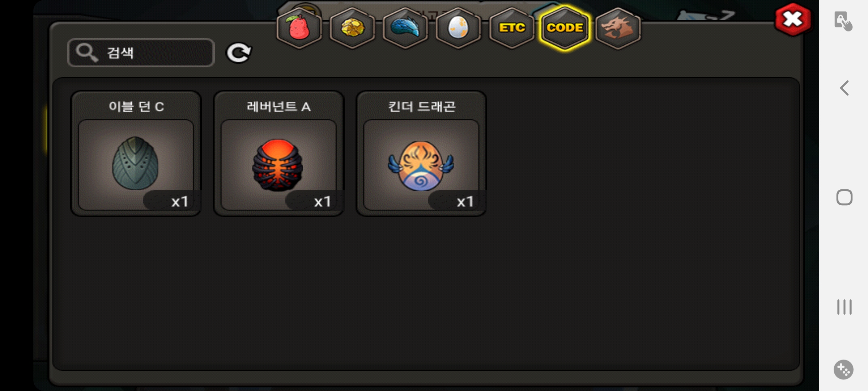Focus the 검색 search input field
The width and height of the screenshot is (868, 391).
(141, 53)
